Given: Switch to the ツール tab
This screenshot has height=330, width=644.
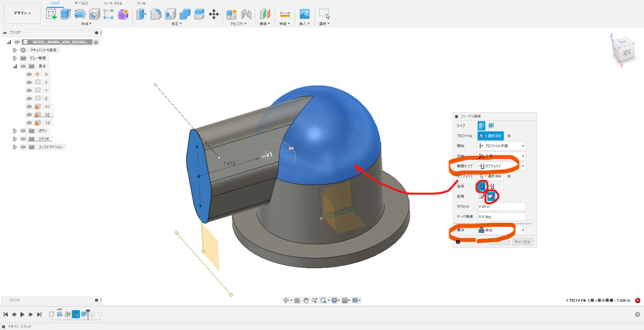Looking at the screenshot, I should point(141,3).
